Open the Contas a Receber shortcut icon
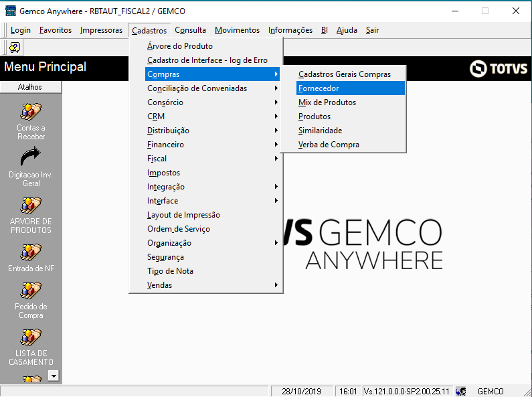 pyautogui.click(x=31, y=112)
